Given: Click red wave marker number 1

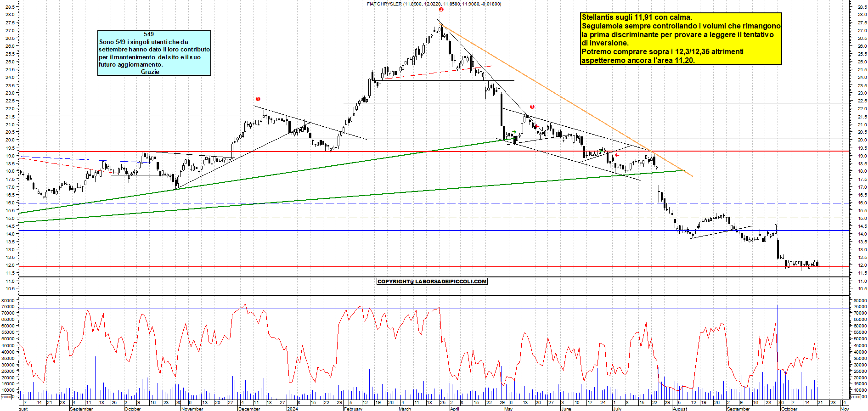Looking at the screenshot, I should tap(258, 99).
